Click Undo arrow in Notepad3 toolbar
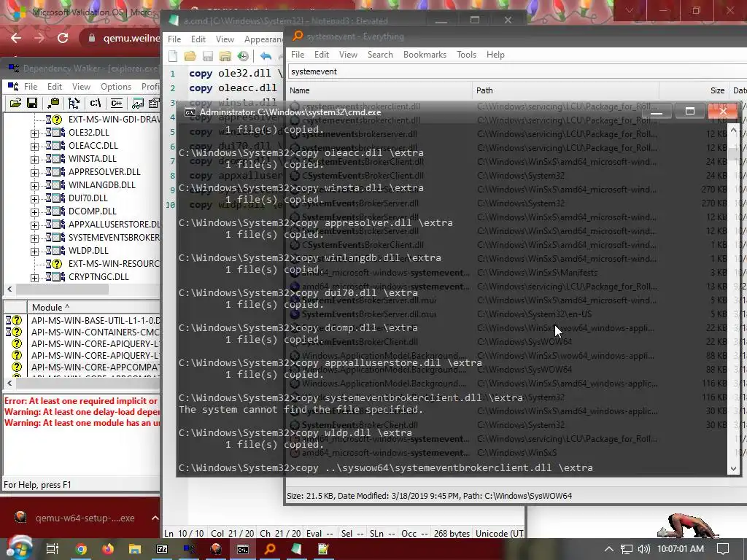Viewport: 747px width, 560px height. click(266, 56)
